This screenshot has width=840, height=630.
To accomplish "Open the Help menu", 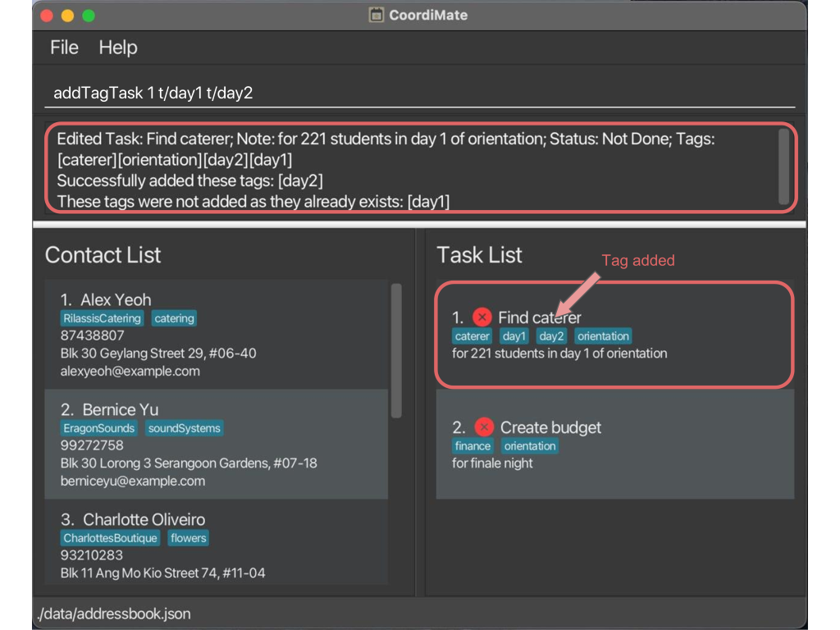I will pos(118,48).
